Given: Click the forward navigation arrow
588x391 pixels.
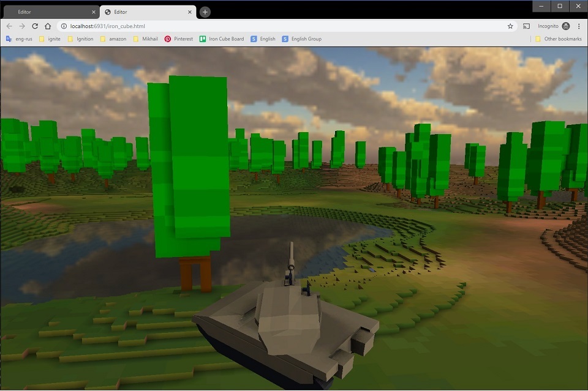Looking at the screenshot, I should [x=22, y=26].
